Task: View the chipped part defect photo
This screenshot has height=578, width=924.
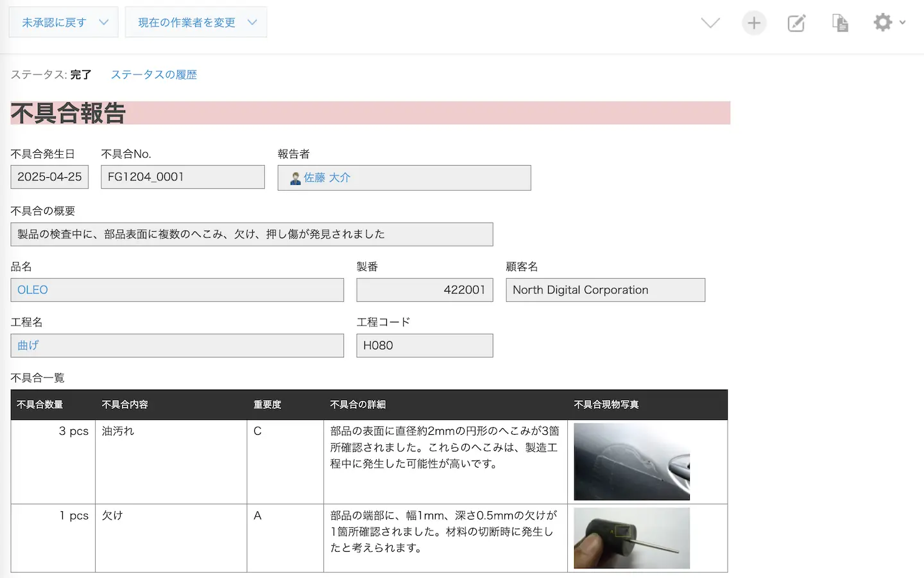Action: pyautogui.click(x=631, y=538)
